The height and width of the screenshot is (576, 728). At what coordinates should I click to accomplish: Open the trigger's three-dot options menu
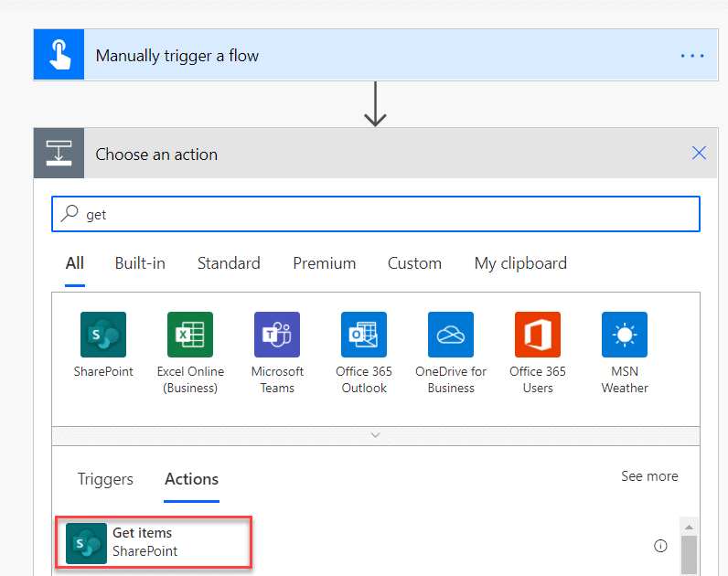(692, 56)
